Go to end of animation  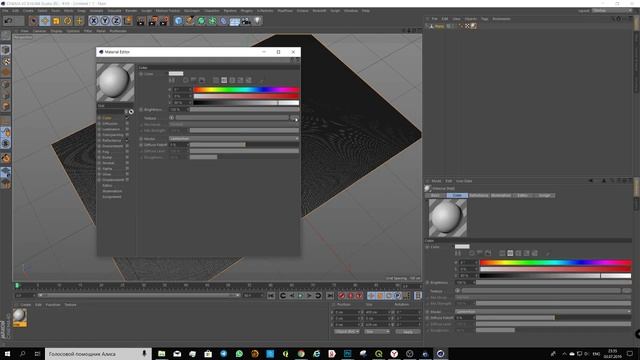[x=330, y=296]
